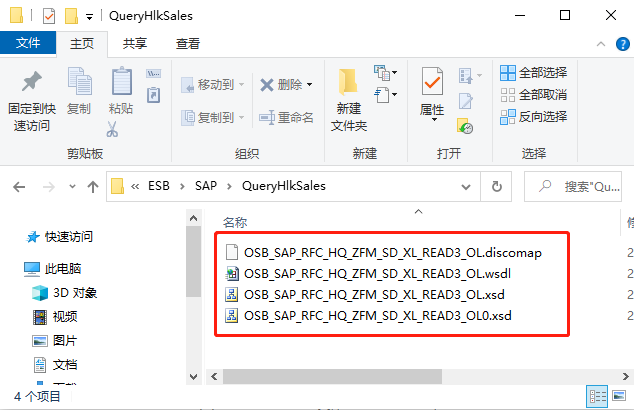The width and height of the screenshot is (634, 410).
Task: Switch to the Share tab
Action: [x=135, y=44]
